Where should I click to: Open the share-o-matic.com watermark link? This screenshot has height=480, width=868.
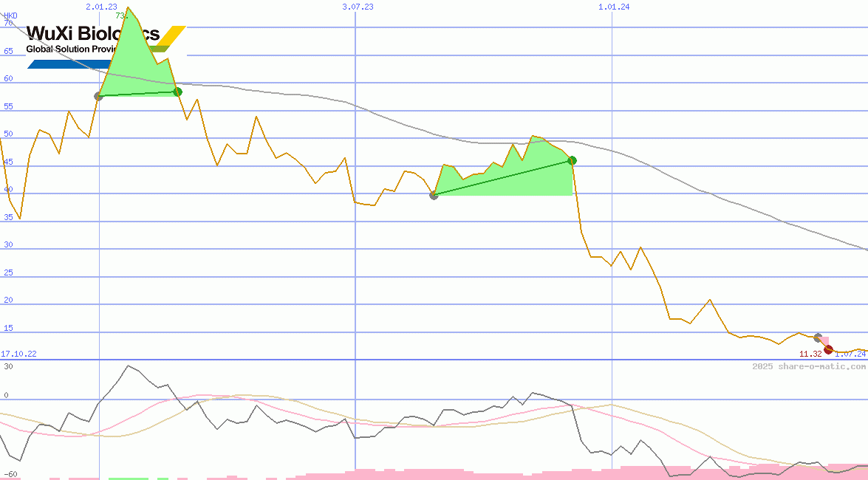(x=809, y=366)
